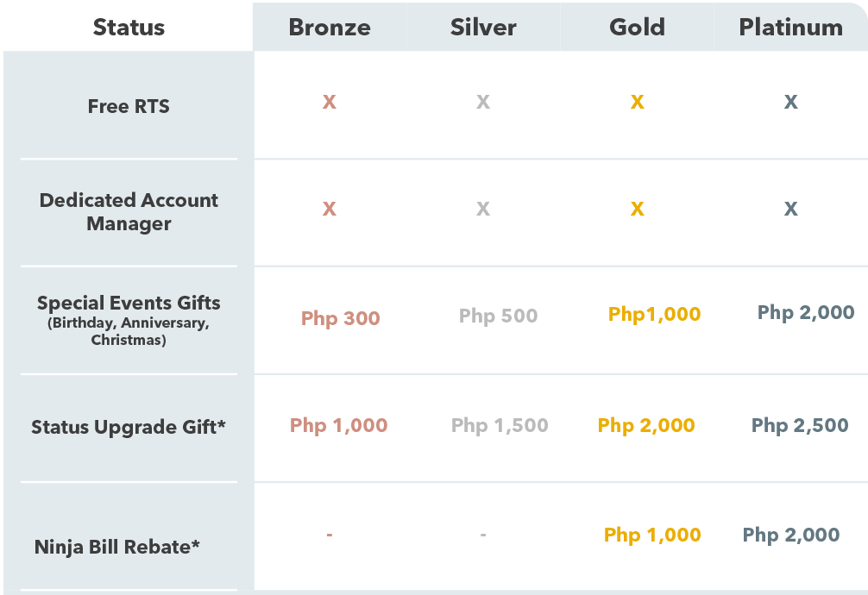Click Platinum X for Dedicated Account Manager
This screenshot has width=868, height=595.
pos(791,209)
